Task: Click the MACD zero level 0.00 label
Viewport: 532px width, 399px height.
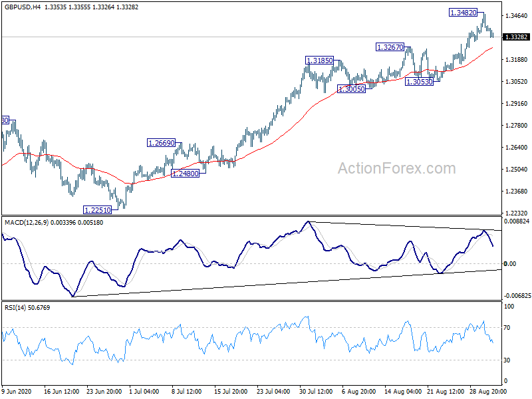Action: coord(510,263)
